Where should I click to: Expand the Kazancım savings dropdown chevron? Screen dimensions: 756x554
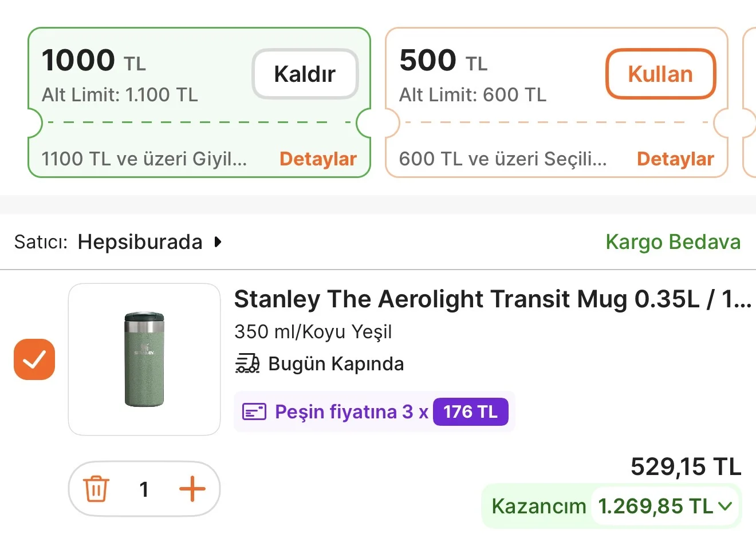[725, 506]
